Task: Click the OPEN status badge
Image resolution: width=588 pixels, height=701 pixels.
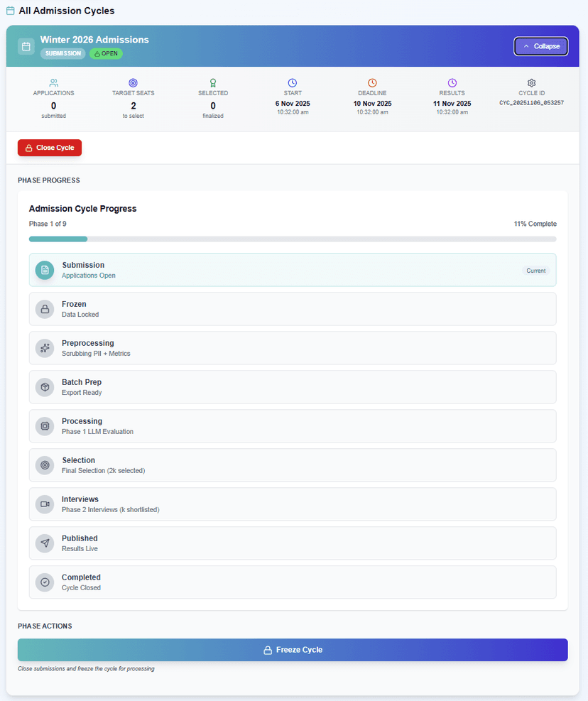Action: tap(106, 54)
